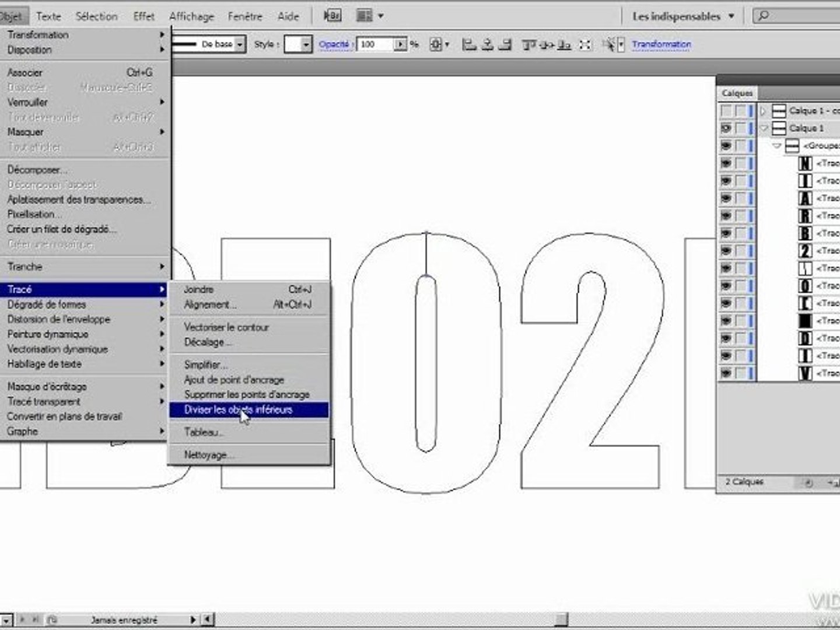The width and height of the screenshot is (840, 630).
Task: Click the horizontal align right icon
Action: (506, 44)
